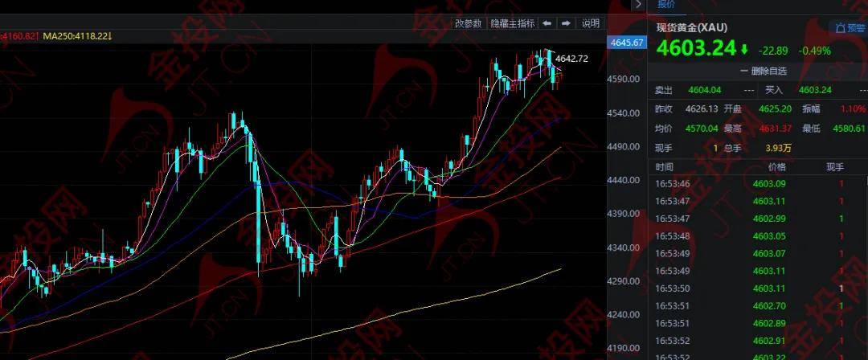Image resolution: width=868 pixels, height=360 pixels.
Task: Click the MA250:4118.22 indicator label
Action: (77, 36)
